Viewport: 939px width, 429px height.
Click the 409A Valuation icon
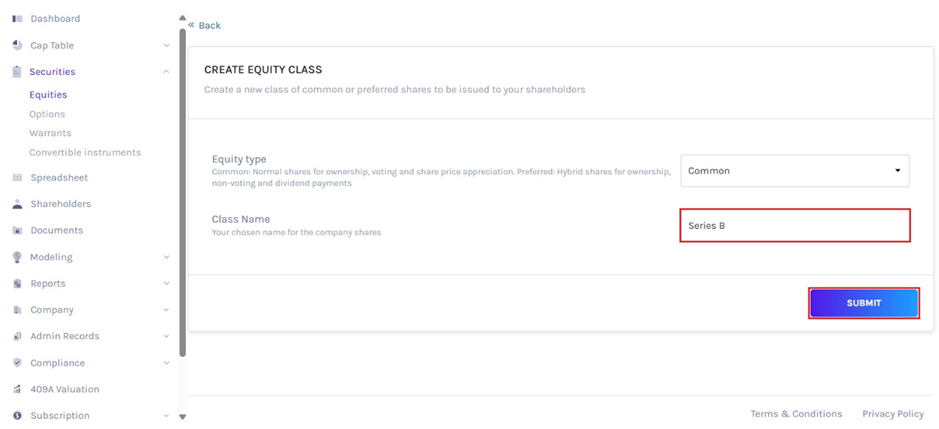17,389
